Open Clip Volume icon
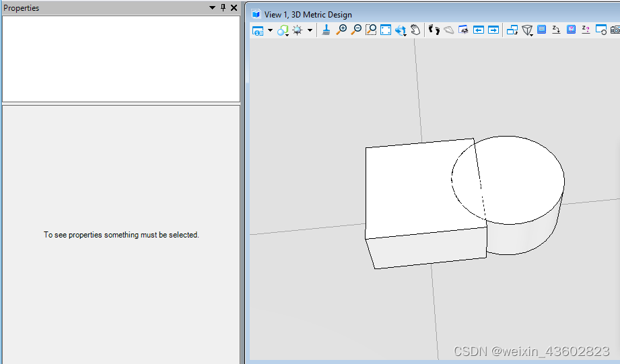Screen dimensions: 620x364 [x=601, y=30]
